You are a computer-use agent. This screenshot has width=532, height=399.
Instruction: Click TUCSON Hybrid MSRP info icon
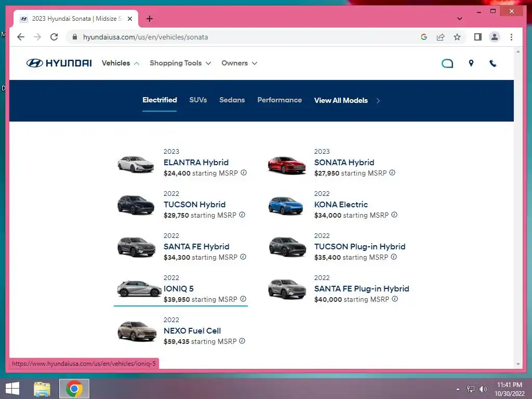pos(242,215)
